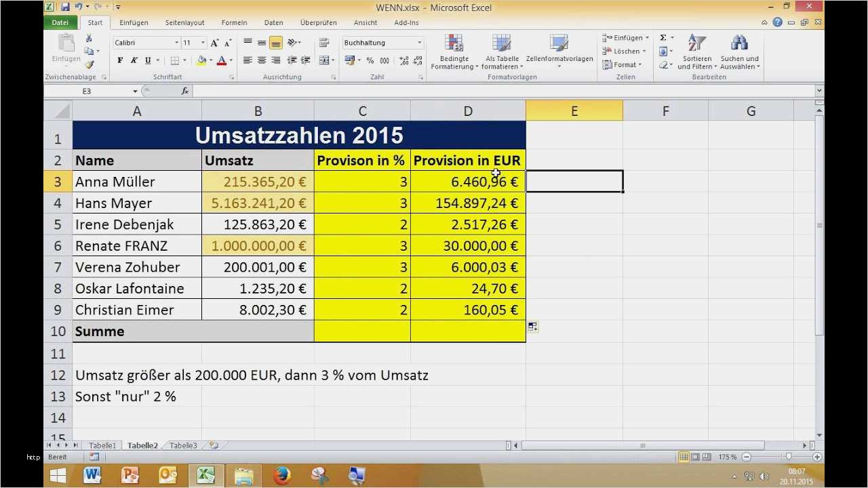Open the Formeln ribbon tab
Screen dimensions: 868x488
[234, 22]
